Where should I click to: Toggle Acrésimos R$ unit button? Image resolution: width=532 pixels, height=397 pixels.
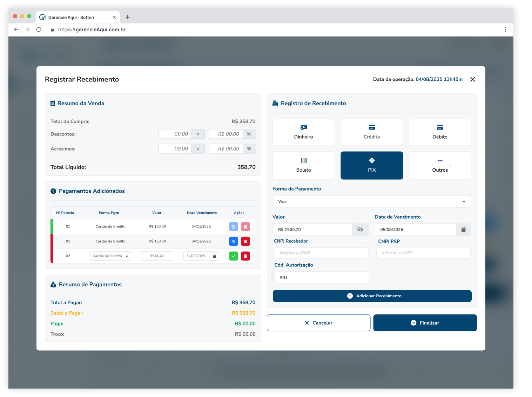coord(249,149)
